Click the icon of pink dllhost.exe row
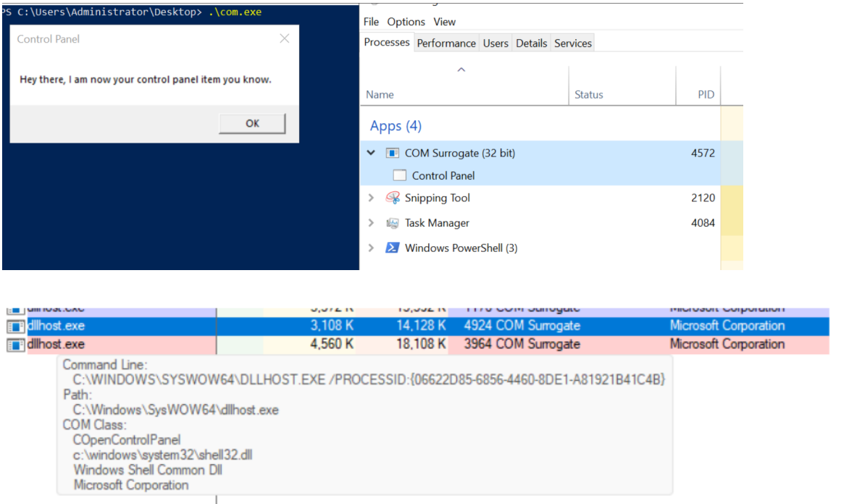The width and height of the screenshot is (857, 504). pyautogui.click(x=16, y=345)
